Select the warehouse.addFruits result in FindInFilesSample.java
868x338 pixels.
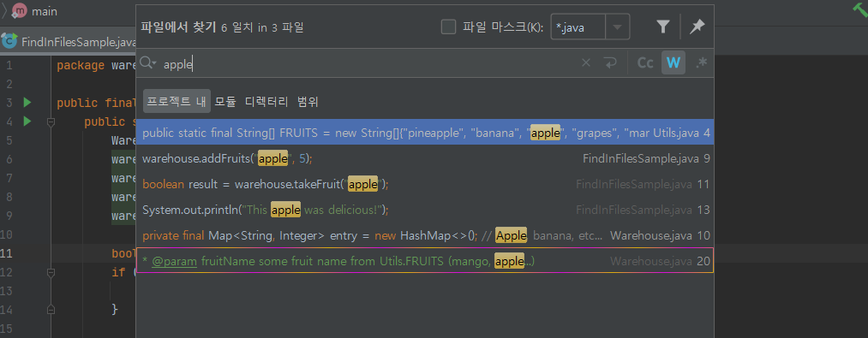tap(425, 159)
